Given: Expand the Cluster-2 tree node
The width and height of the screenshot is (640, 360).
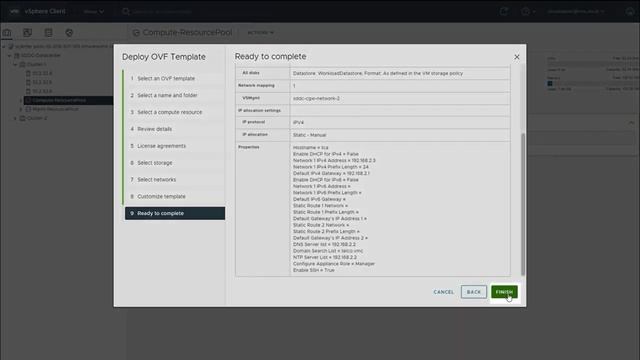Looking at the screenshot, I should [x=16, y=118].
